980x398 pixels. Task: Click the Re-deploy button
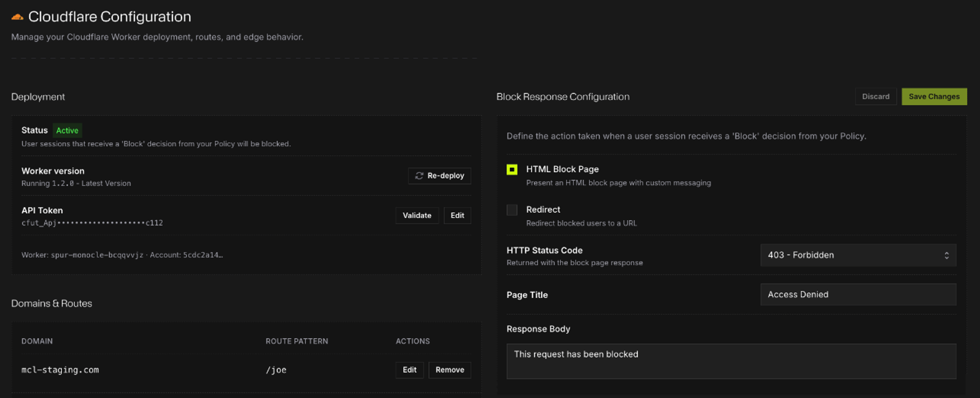(439, 176)
